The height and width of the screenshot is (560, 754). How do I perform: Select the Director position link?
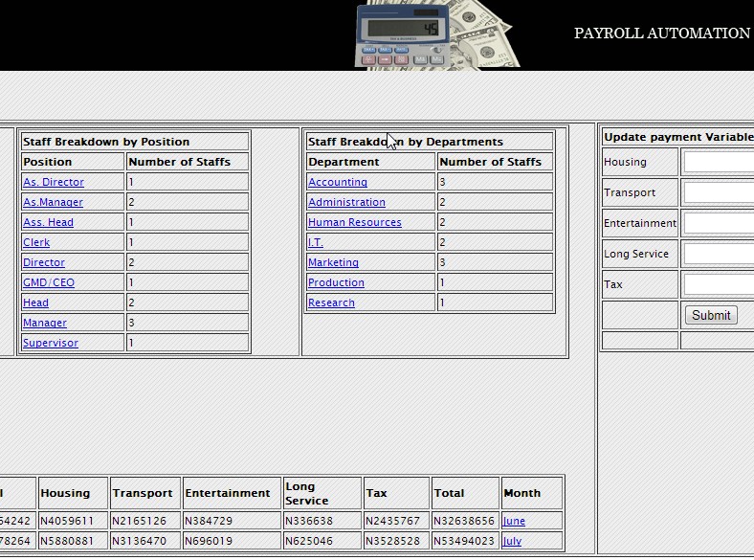point(44,262)
